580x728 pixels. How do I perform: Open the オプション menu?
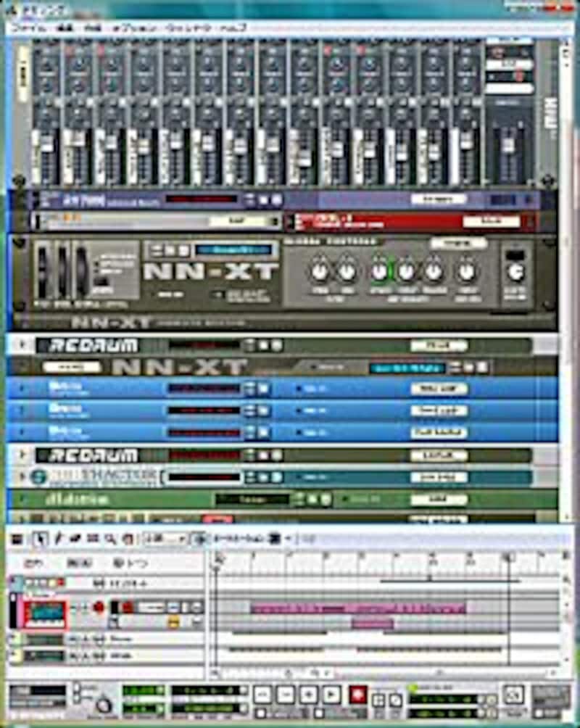(x=133, y=28)
